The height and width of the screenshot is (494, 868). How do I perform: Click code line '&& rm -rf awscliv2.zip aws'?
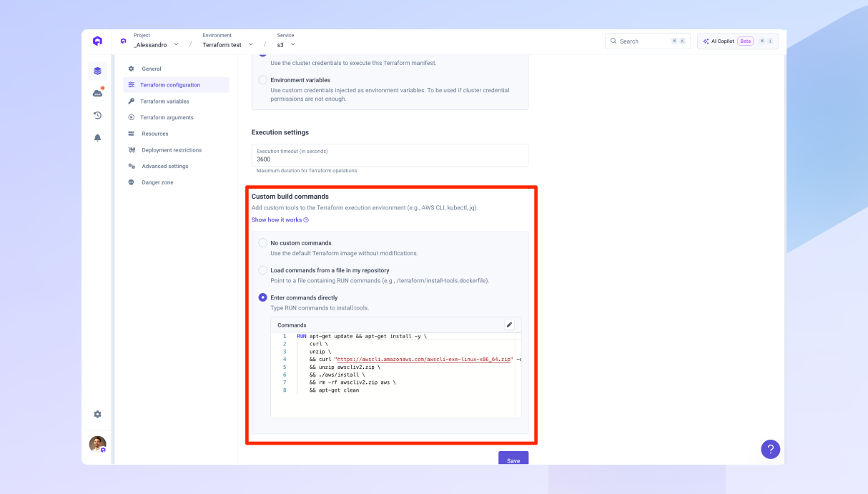pos(352,382)
